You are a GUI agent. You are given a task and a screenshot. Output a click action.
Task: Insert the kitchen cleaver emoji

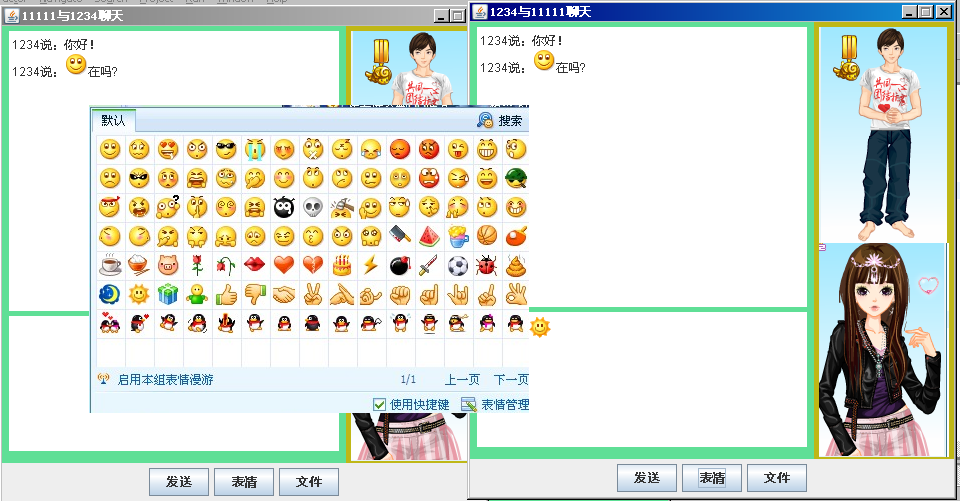tap(400, 236)
